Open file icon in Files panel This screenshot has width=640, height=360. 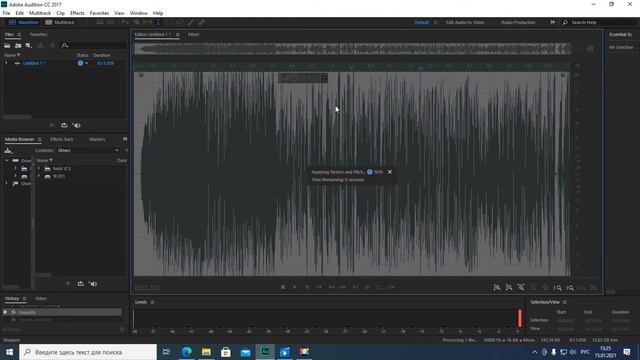(7, 46)
